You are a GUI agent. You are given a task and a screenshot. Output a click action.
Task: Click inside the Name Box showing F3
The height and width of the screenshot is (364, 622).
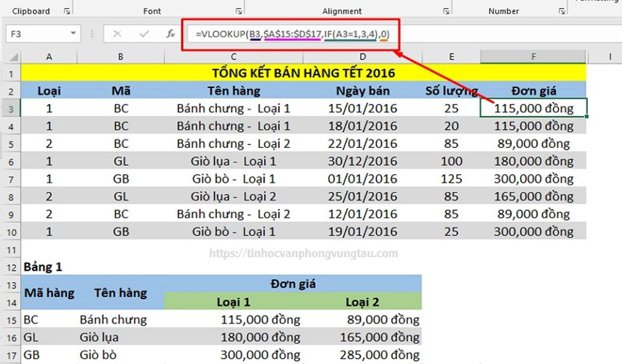click(x=37, y=34)
